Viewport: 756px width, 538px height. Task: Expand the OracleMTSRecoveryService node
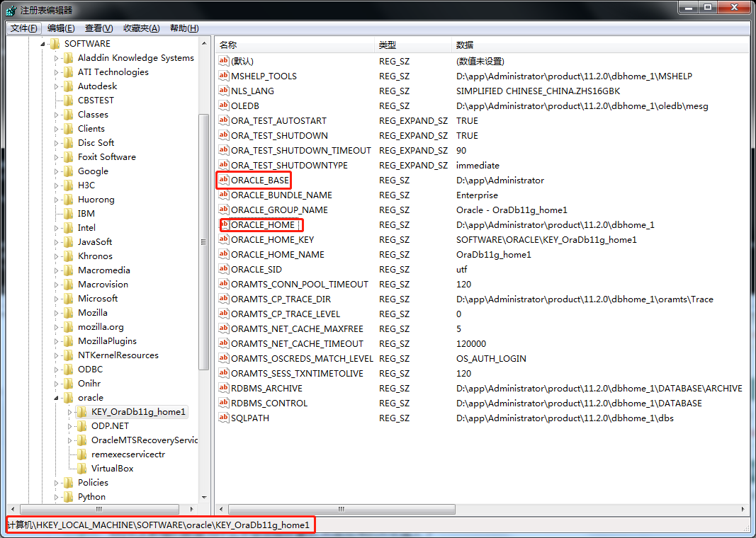(70, 440)
